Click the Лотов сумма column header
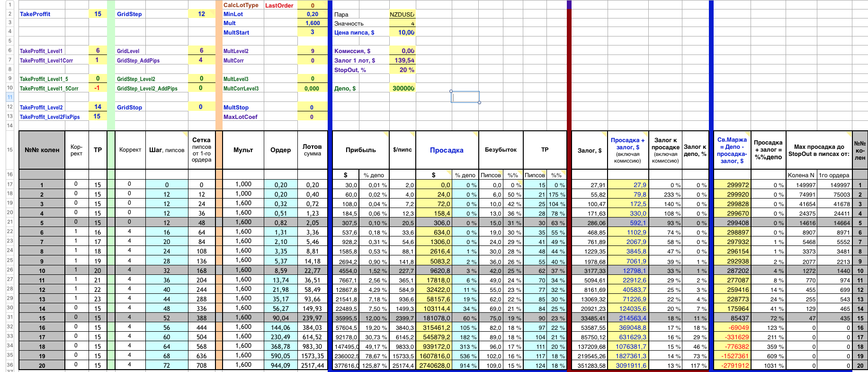868x372 pixels. click(312, 150)
